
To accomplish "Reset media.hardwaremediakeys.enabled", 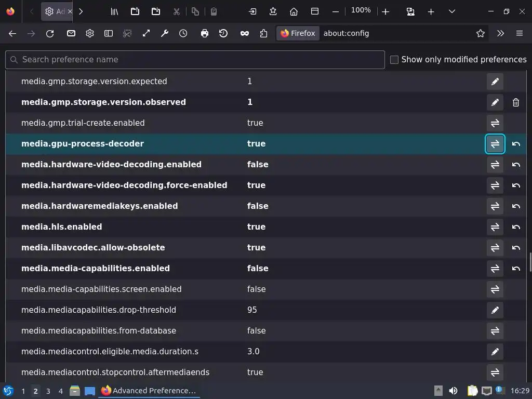I will pyautogui.click(x=516, y=206).
